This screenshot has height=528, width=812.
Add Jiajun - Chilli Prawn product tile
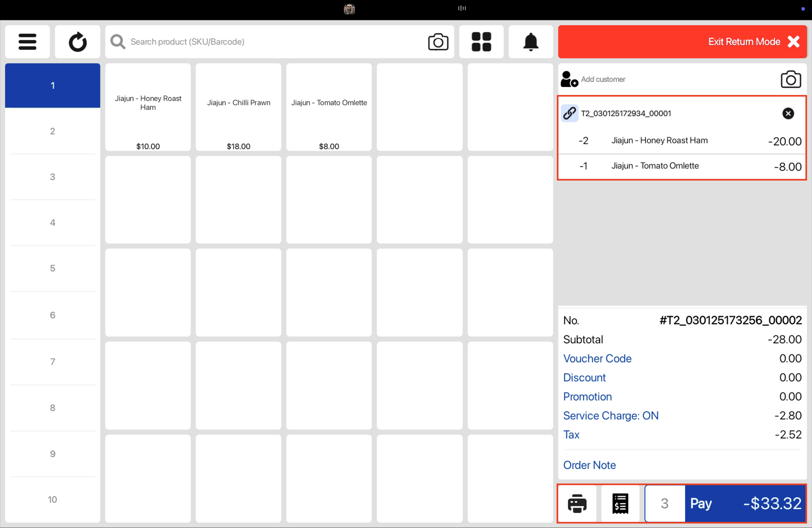coord(238,107)
